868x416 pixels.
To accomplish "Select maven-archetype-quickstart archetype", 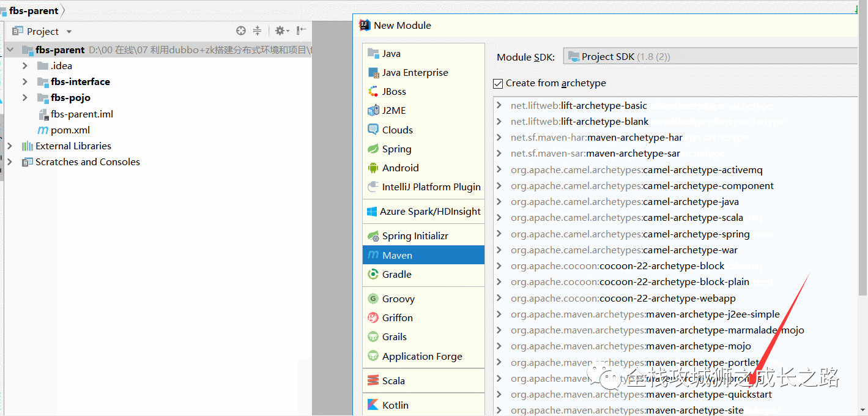I will 641,395.
